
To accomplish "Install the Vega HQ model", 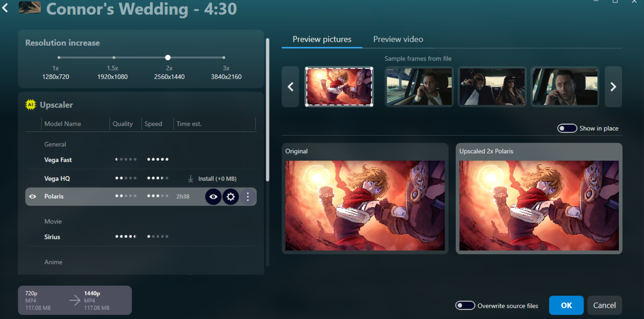I will 217,178.
